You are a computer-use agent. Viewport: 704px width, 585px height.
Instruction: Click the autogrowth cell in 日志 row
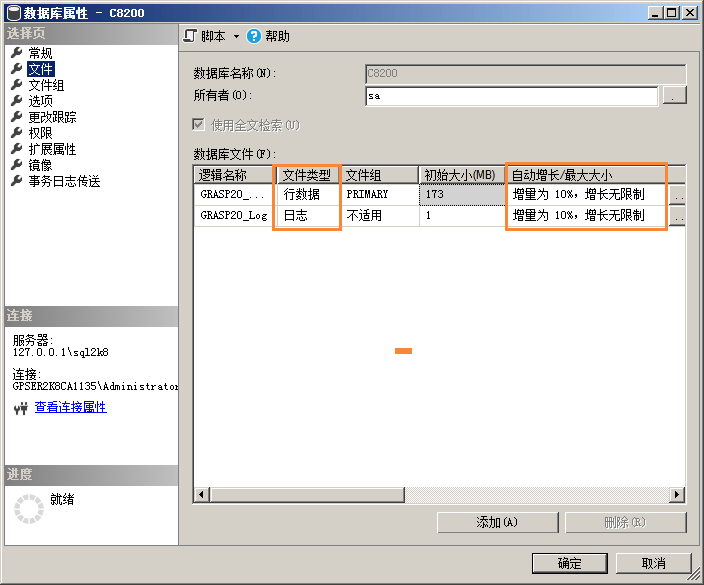click(586, 216)
